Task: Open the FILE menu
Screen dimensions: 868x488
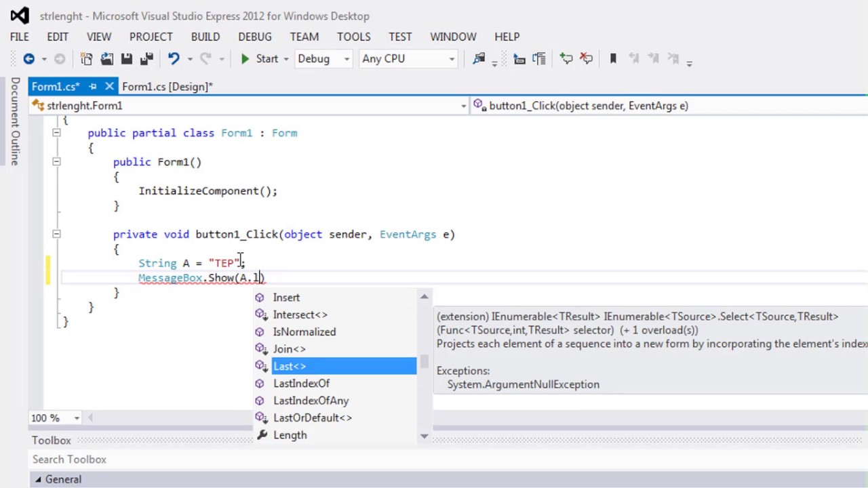Action: coord(20,37)
